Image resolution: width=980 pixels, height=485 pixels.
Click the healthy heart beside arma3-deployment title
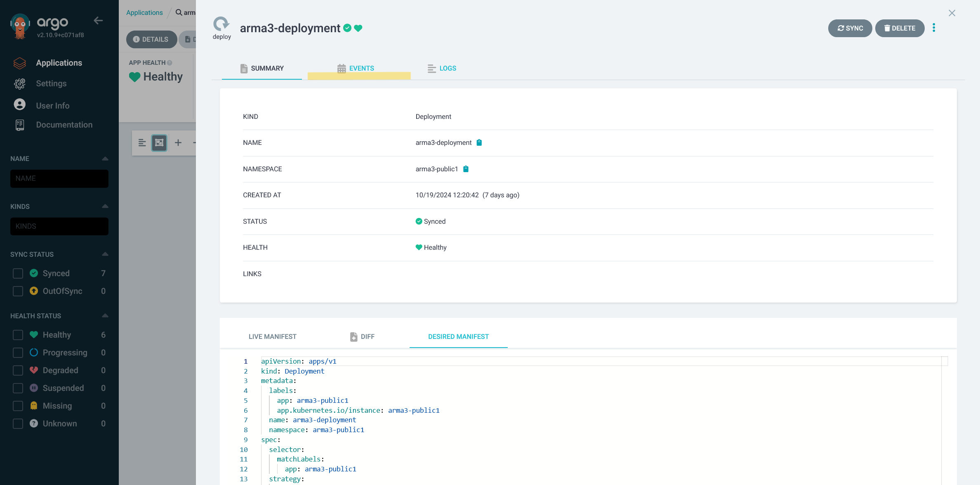point(358,28)
